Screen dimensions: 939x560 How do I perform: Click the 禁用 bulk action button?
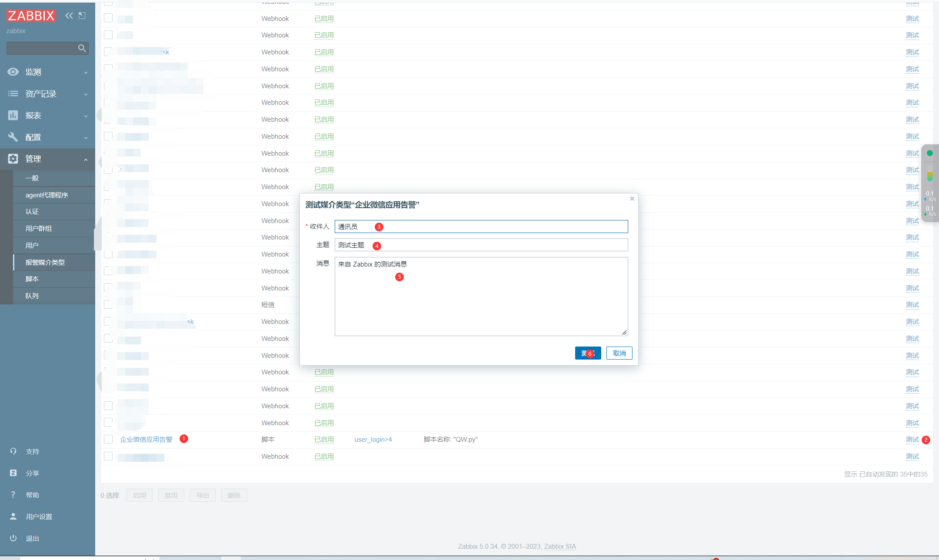click(x=171, y=495)
